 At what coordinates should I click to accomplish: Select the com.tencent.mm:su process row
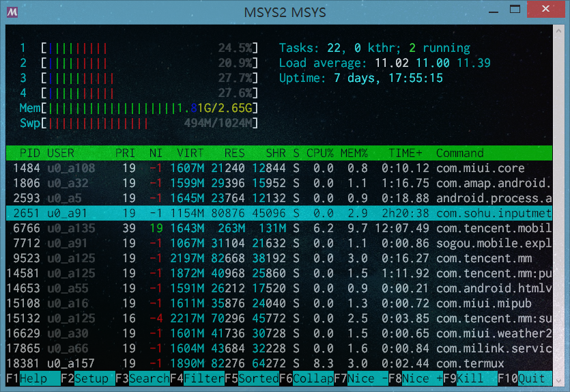pyautogui.click(x=279, y=318)
